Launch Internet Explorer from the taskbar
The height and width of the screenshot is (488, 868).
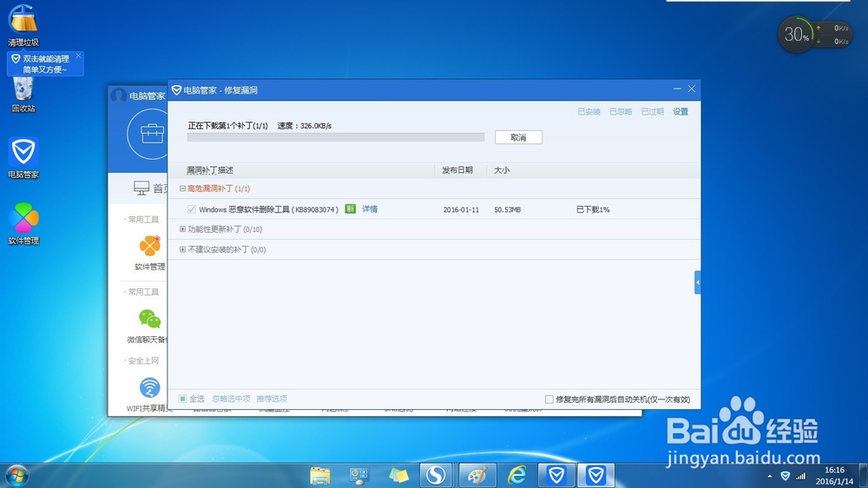pyautogui.click(x=517, y=475)
